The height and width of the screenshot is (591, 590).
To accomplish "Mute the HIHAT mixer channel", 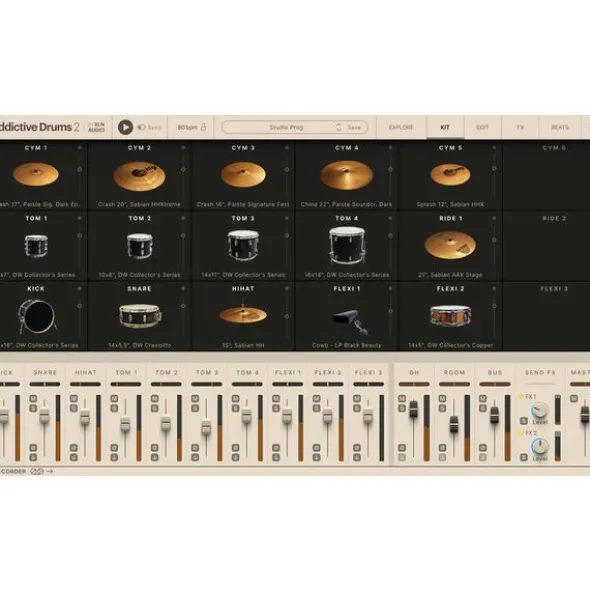I will point(74,398).
